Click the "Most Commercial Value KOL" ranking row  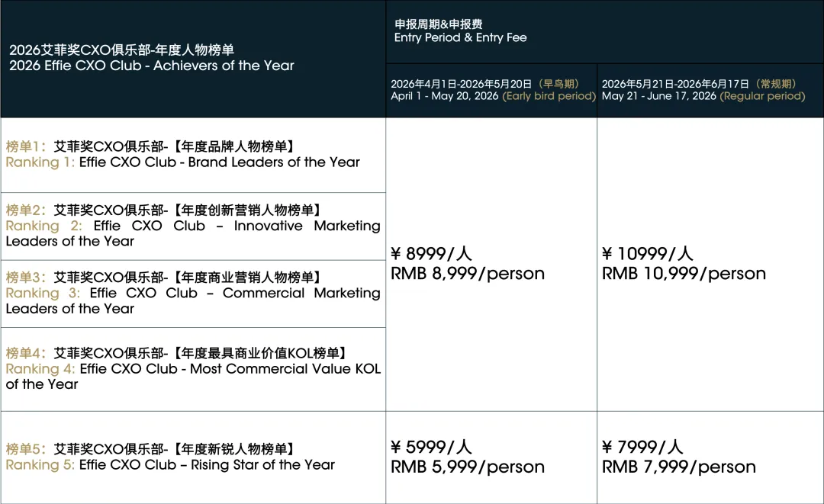click(x=192, y=369)
